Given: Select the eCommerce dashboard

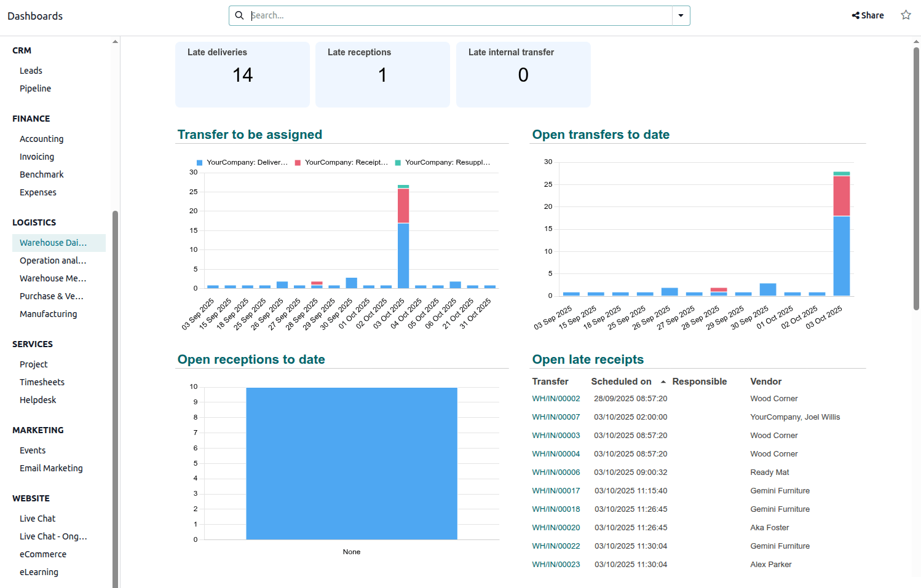Looking at the screenshot, I should click(x=43, y=554).
